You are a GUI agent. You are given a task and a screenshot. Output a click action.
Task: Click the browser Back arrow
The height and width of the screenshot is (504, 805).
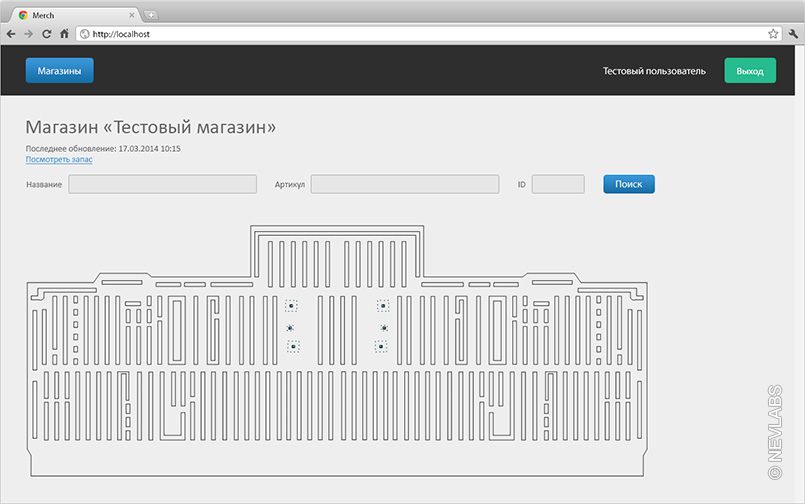tap(11, 33)
